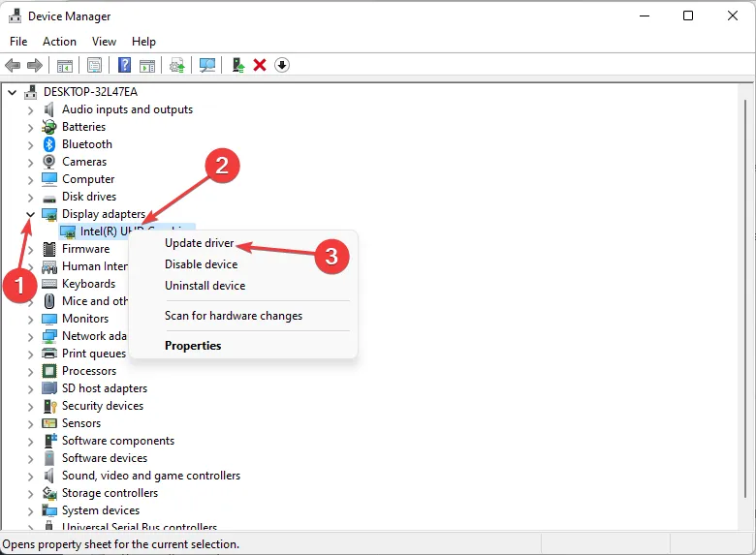This screenshot has height=555, width=756.
Task: Click the vertical scrollbar of the device tree
Action: point(745,298)
